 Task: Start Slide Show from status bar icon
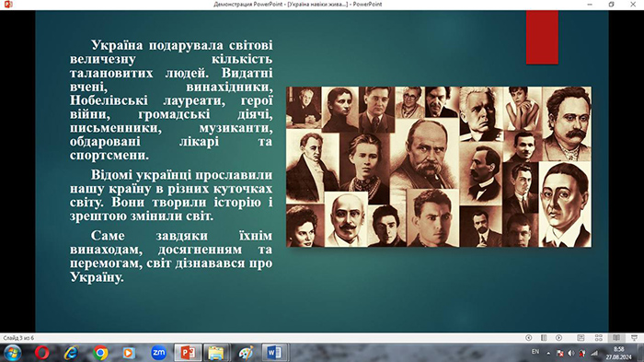pos(634,338)
